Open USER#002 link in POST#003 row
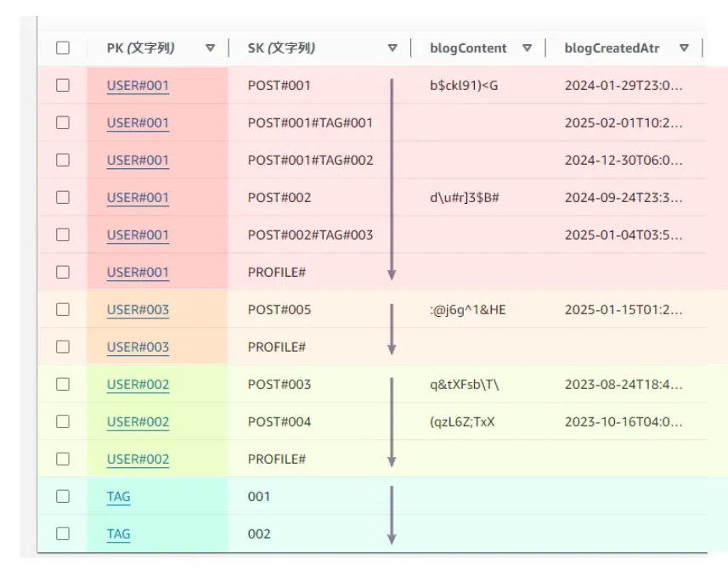 [x=138, y=385]
